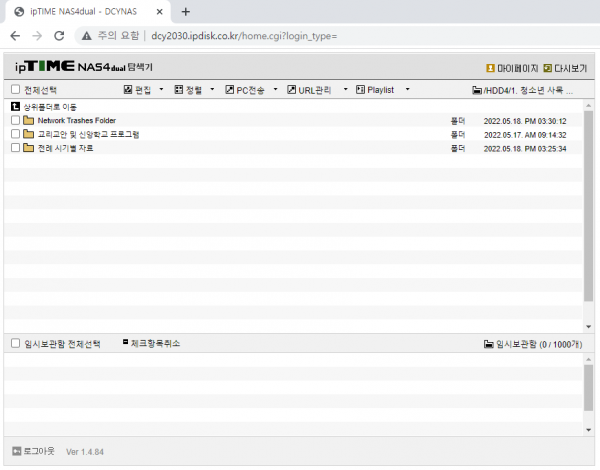Open a new browser tab
The image size is (600, 470).
click(186, 12)
